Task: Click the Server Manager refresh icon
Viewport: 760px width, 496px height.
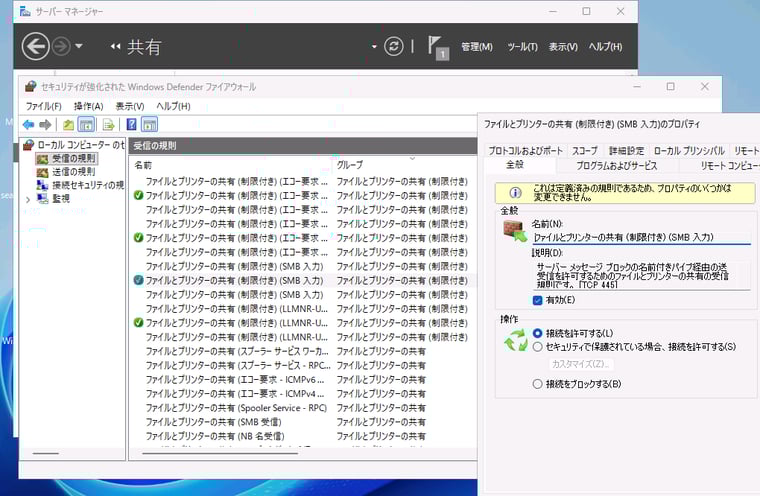Action: pos(394,46)
